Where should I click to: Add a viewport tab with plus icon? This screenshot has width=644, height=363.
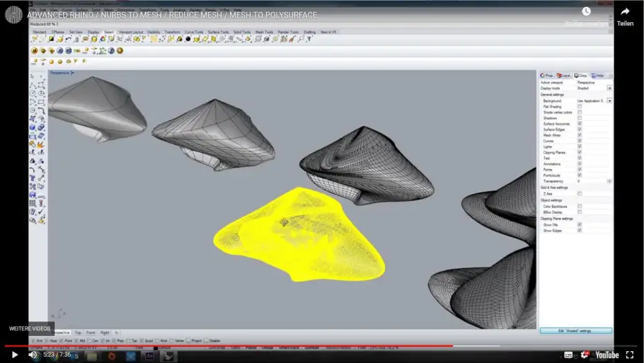[x=116, y=333]
